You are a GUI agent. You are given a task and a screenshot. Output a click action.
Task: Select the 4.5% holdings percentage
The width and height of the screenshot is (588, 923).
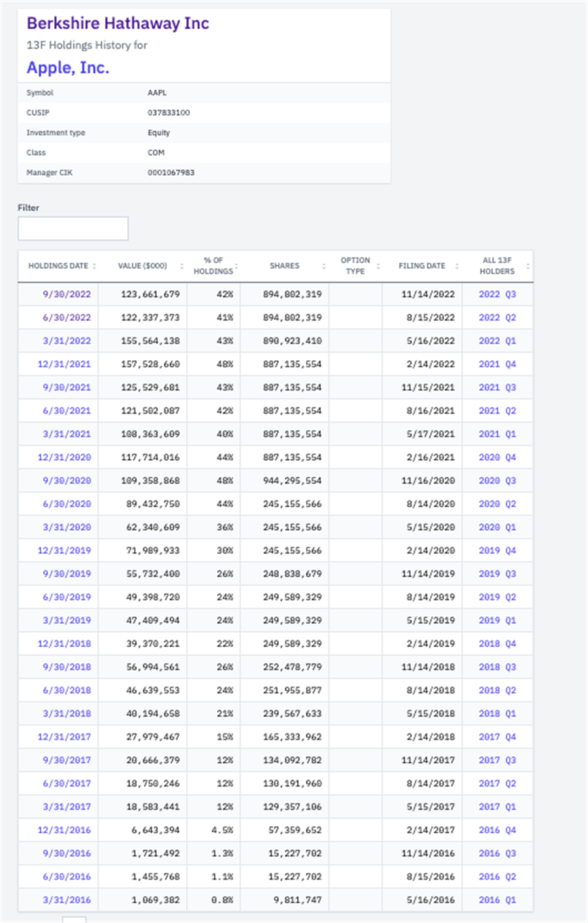[222, 830]
